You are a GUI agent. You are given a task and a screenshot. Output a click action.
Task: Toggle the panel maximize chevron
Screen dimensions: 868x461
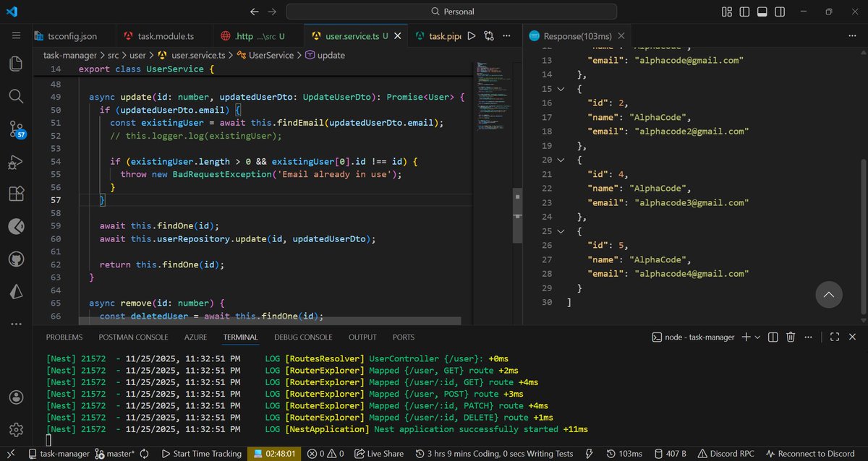click(834, 337)
